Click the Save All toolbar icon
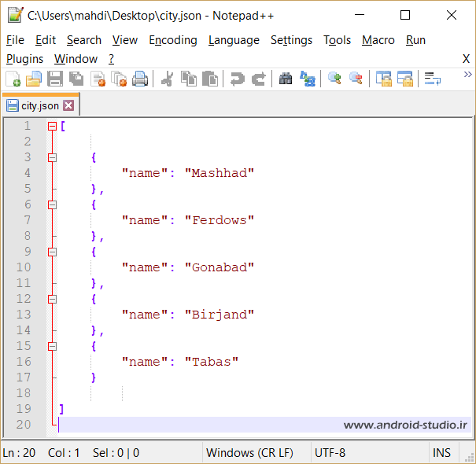476x464 pixels. [x=76, y=79]
